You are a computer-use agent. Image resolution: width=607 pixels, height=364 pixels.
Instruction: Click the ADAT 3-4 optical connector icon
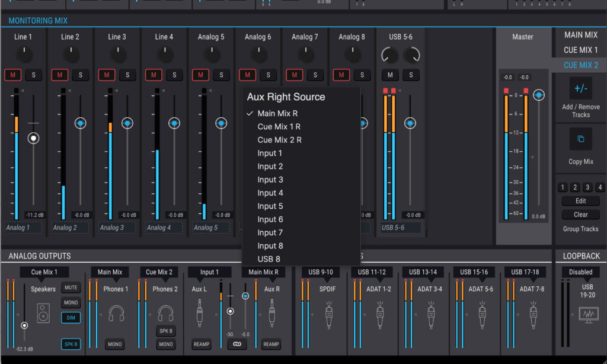coord(432,315)
